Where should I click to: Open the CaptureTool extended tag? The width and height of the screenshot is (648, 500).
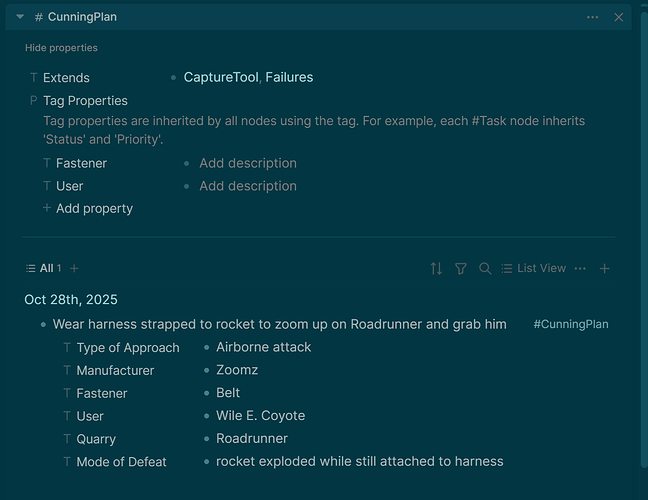220,77
